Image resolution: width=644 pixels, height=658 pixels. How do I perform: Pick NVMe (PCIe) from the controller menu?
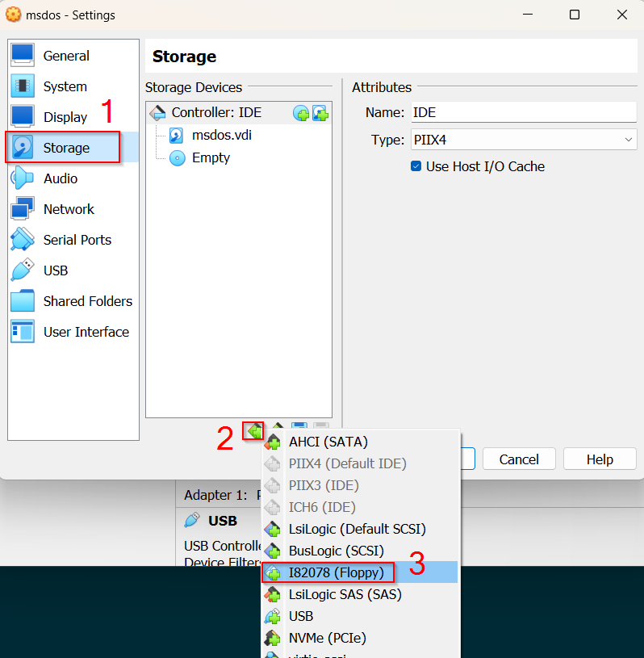click(x=327, y=638)
